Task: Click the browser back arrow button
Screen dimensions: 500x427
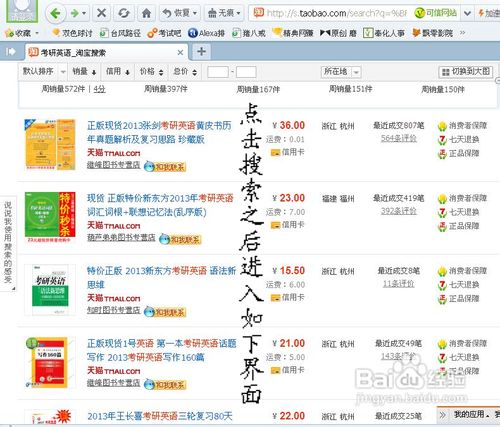Action: coord(55,14)
